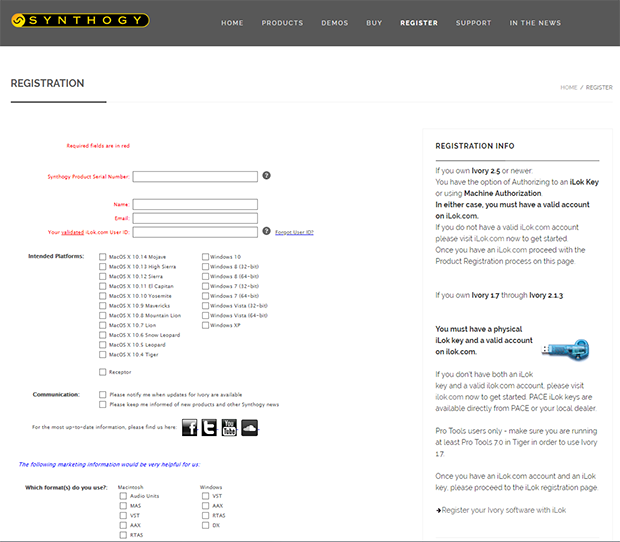
Task: Open Synthogy's YouTube channel icon
Action: pyautogui.click(x=229, y=428)
